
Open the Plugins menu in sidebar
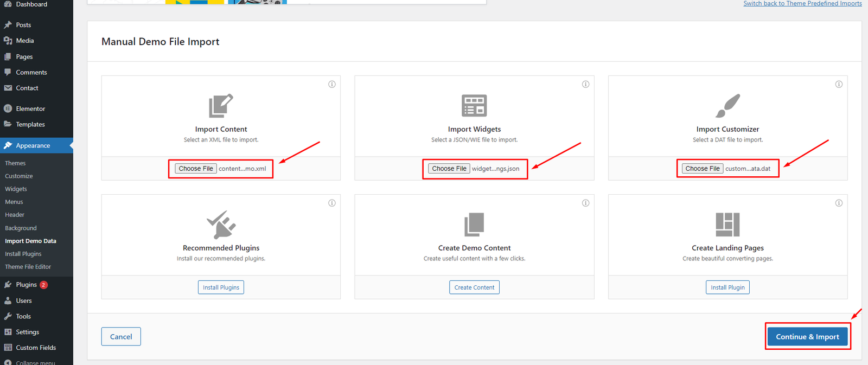click(26, 285)
